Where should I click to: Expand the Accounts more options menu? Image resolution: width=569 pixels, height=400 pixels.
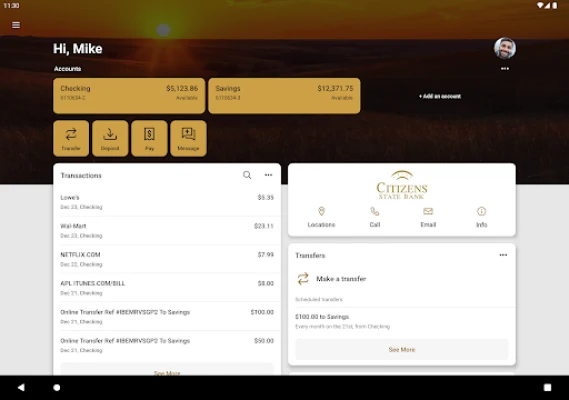[505, 69]
